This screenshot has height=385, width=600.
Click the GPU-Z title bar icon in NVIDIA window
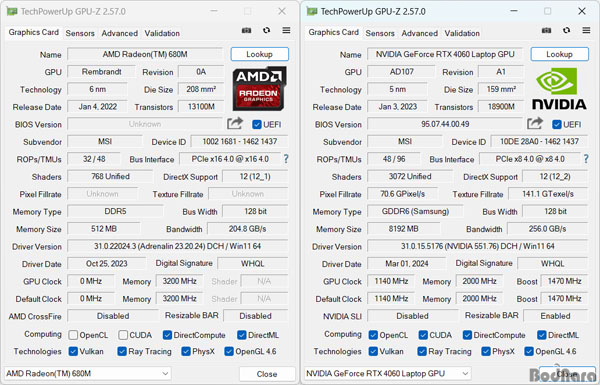click(x=312, y=11)
